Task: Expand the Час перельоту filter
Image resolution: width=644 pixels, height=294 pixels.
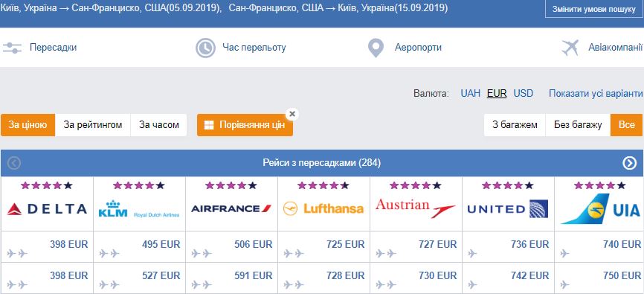Action: (254, 48)
